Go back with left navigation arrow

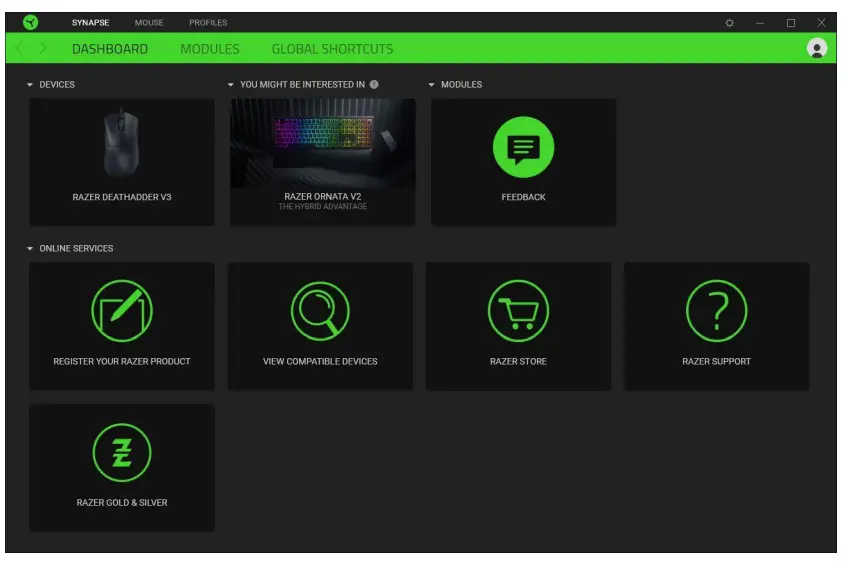(19, 49)
